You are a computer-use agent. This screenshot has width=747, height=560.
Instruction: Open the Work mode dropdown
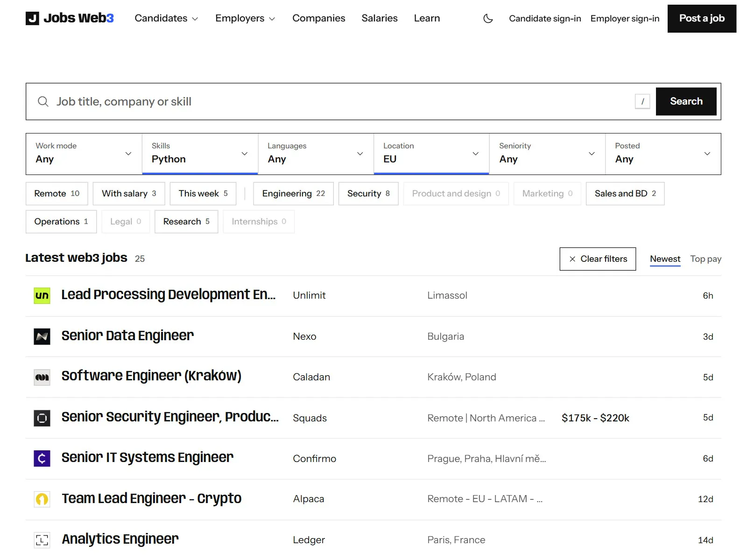[x=84, y=154]
